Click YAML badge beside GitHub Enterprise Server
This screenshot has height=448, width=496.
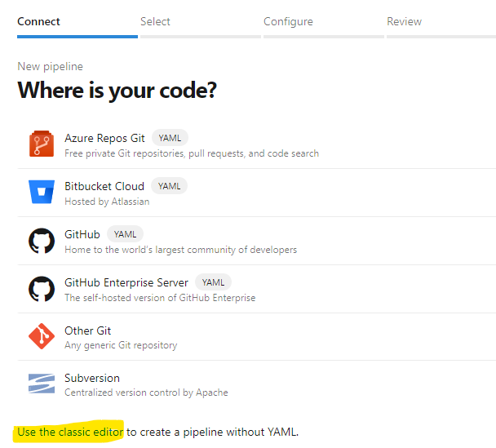pyautogui.click(x=213, y=282)
